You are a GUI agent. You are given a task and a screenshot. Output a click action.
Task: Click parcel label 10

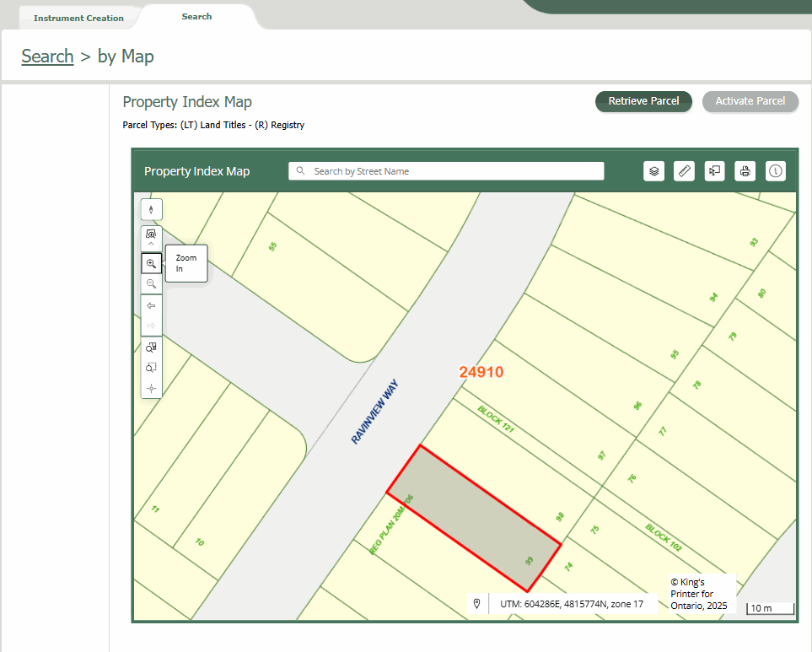[199, 542]
